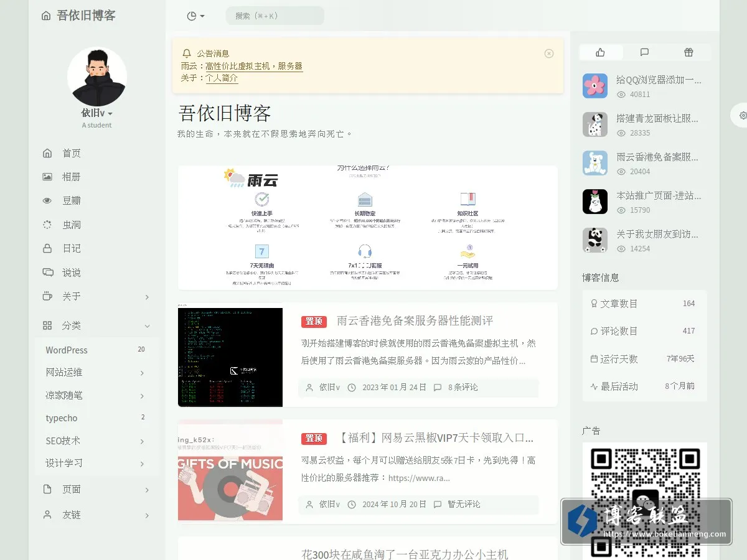Click the panda post thumbnail

click(x=595, y=240)
